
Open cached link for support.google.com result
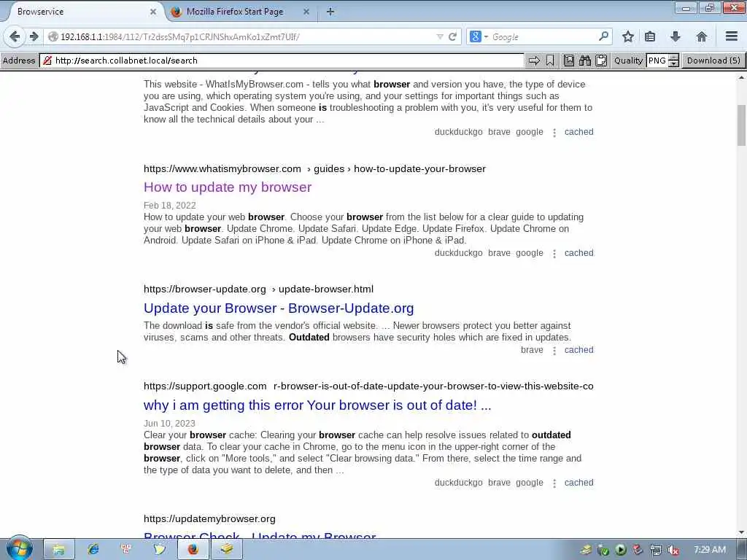(x=578, y=483)
